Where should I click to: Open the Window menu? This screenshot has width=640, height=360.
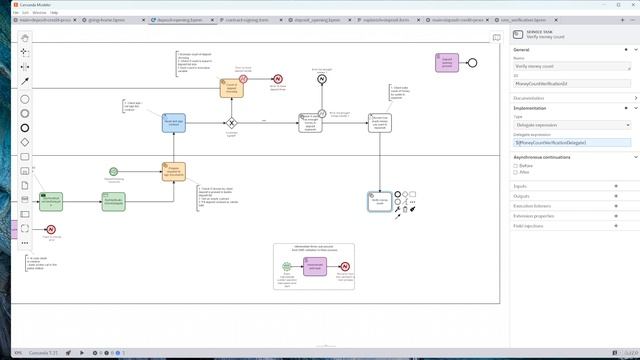(x=40, y=13)
